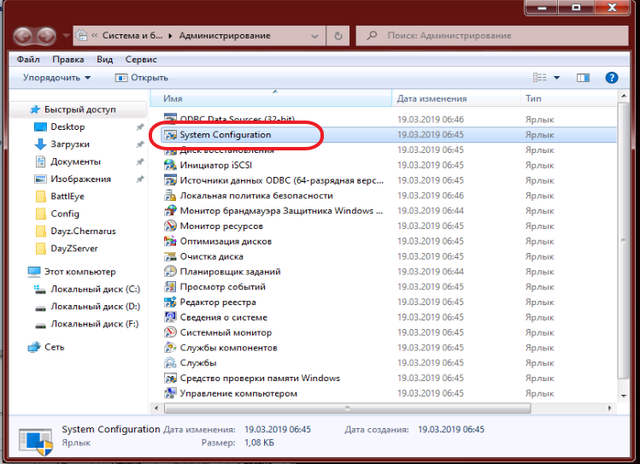
Task: Select Быстрый доступ in navigation pane
Action: tap(78, 109)
